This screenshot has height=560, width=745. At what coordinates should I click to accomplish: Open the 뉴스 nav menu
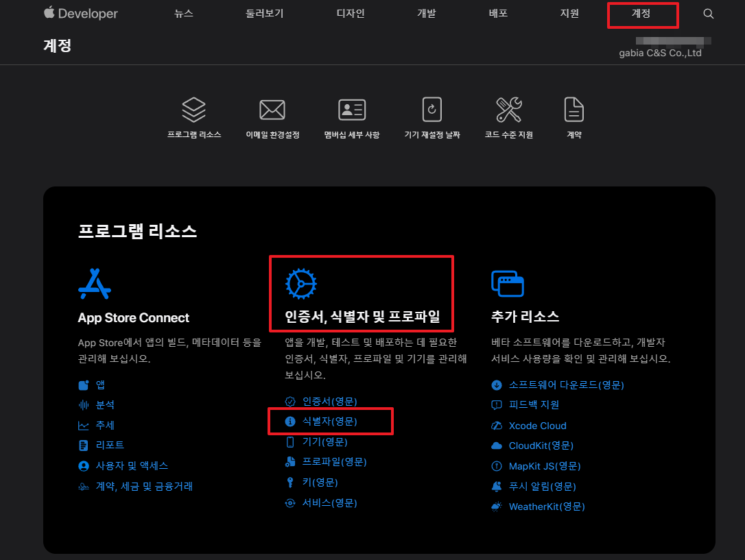coord(183,13)
